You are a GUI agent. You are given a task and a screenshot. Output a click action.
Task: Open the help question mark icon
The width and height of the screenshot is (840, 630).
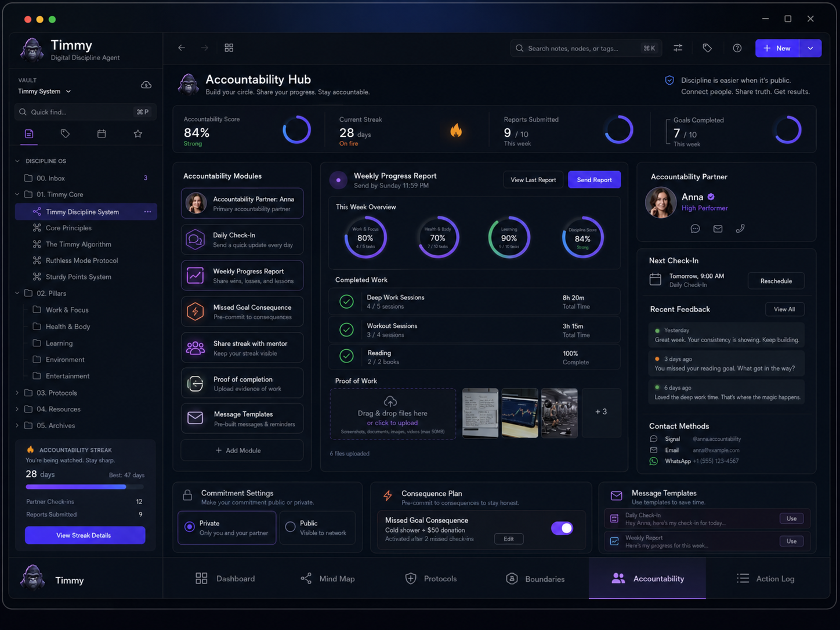[x=737, y=48]
